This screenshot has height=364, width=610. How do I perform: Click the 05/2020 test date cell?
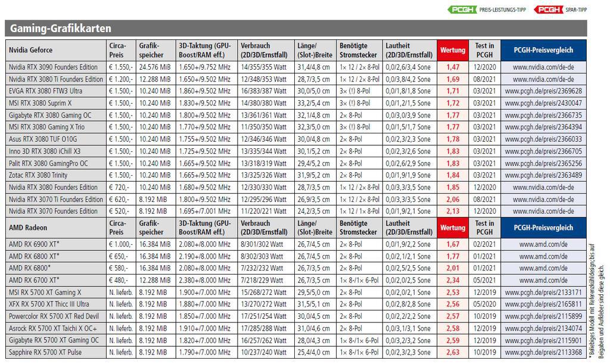coord(485,304)
